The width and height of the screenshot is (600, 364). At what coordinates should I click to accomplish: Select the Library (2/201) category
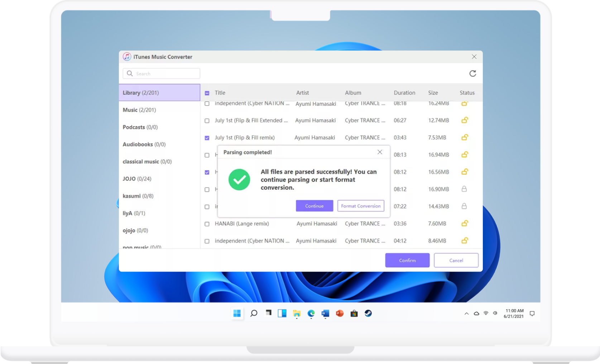point(159,92)
